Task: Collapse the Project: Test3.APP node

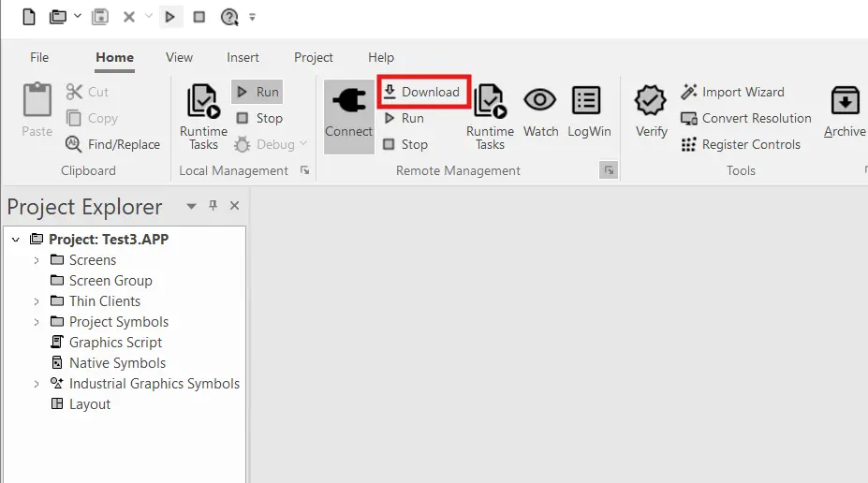Action: click(16, 240)
